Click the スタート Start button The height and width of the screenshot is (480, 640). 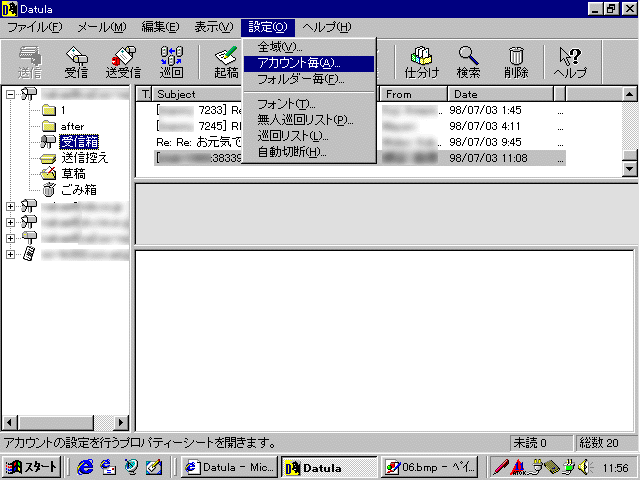(31, 467)
